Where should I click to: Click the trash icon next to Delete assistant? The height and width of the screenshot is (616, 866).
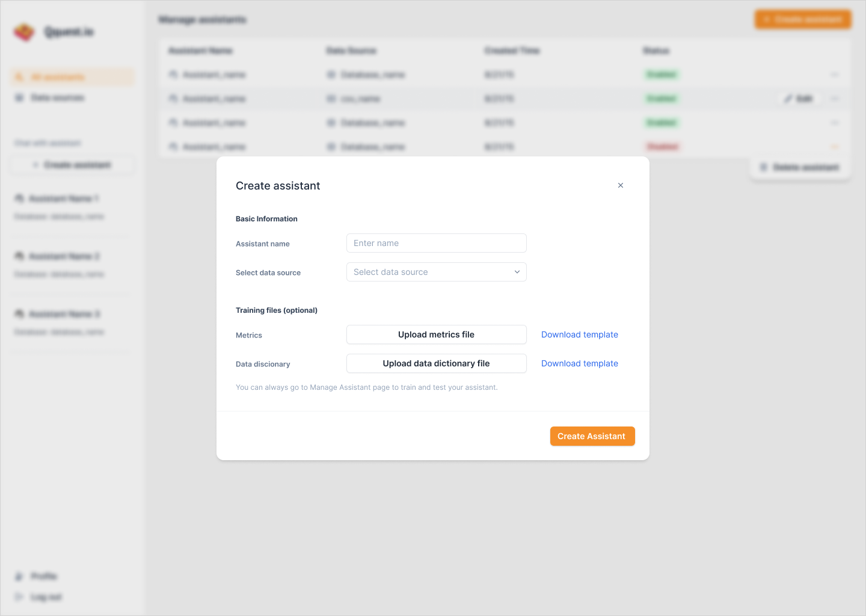click(x=764, y=167)
